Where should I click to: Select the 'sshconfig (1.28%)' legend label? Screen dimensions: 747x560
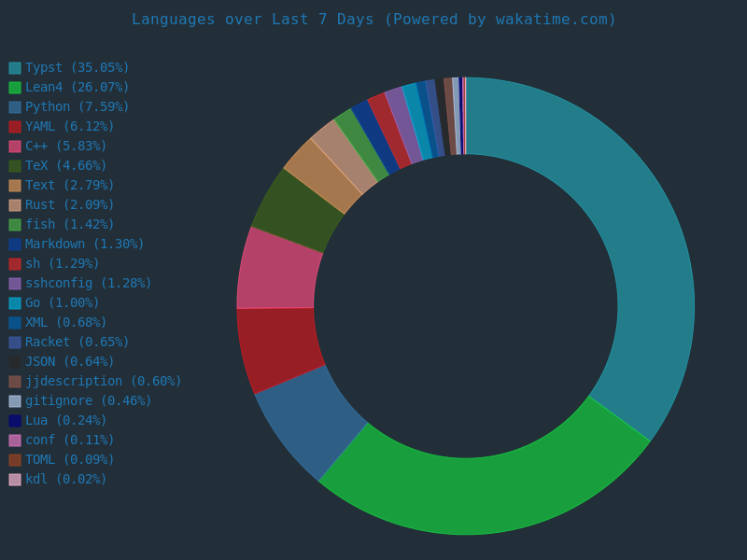pyautogui.click(x=88, y=284)
